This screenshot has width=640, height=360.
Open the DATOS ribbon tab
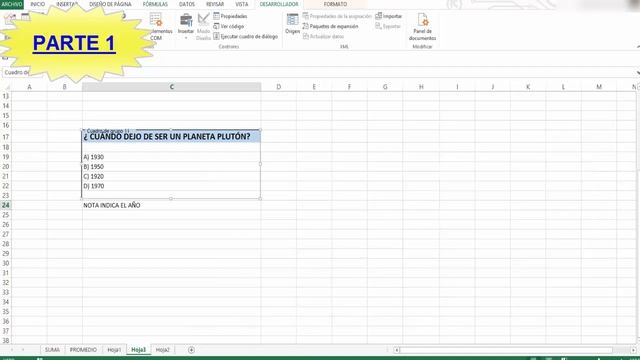[x=187, y=4]
